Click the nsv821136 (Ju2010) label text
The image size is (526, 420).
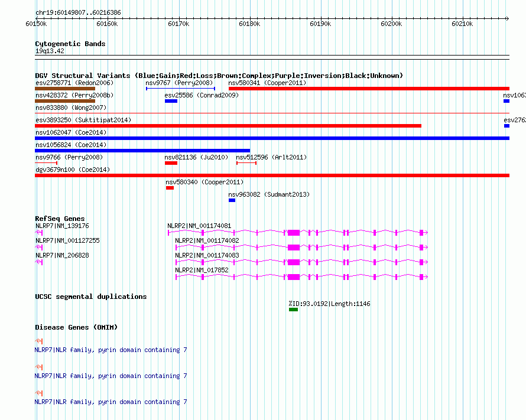[x=196, y=157]
